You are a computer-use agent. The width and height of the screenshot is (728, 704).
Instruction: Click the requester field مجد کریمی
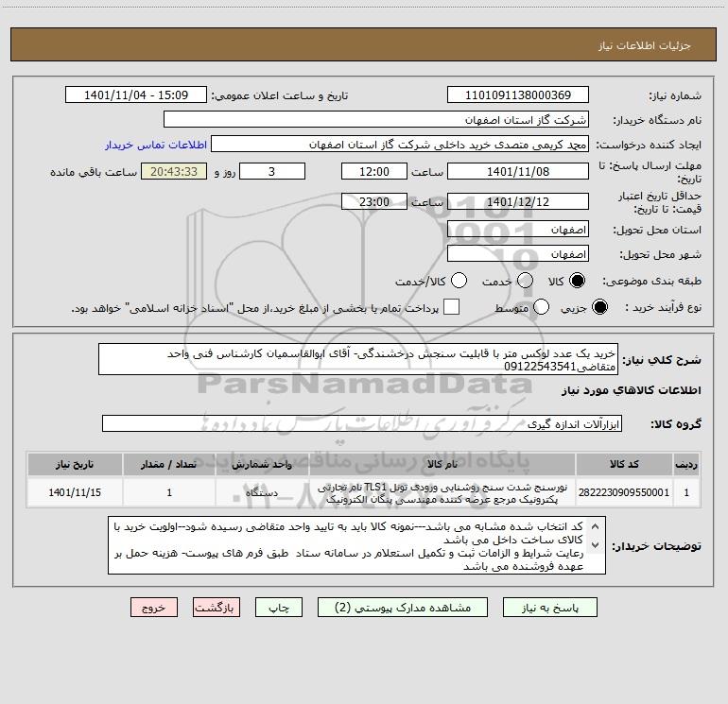(x=400, y=144)
